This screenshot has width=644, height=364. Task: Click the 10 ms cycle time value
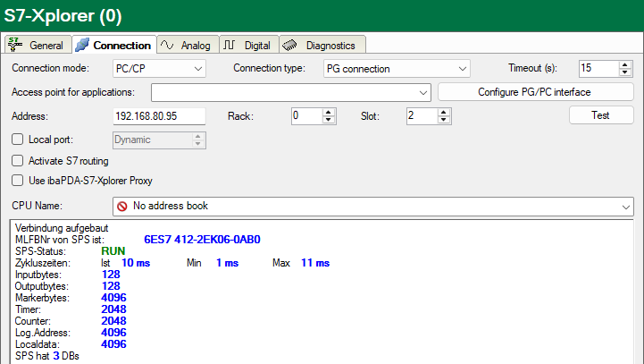click(x=136, y=263)
